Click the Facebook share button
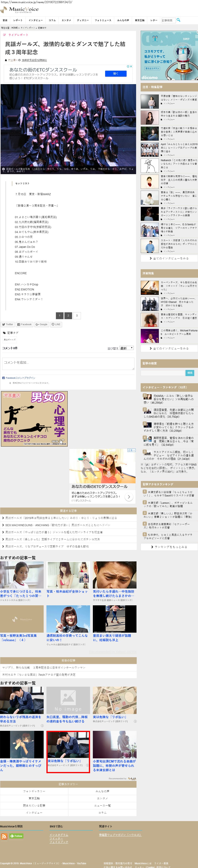Screen dimensions: 198x868 (x=24, y=324)
